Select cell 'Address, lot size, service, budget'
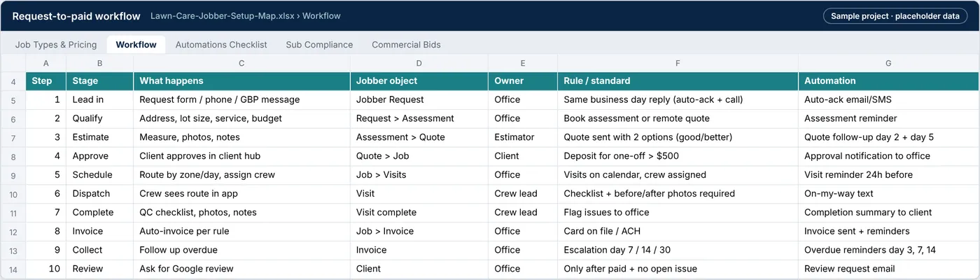980x280 pixels. 241,119
